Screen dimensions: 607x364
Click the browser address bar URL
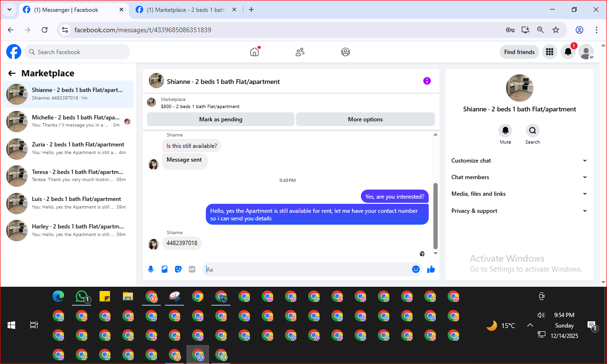(143, 30)
